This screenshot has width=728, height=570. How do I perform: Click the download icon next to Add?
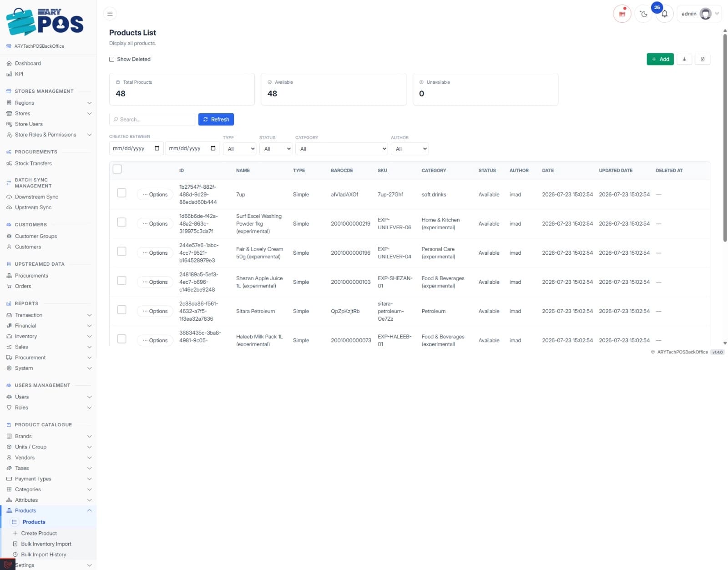tap(684, 59)
